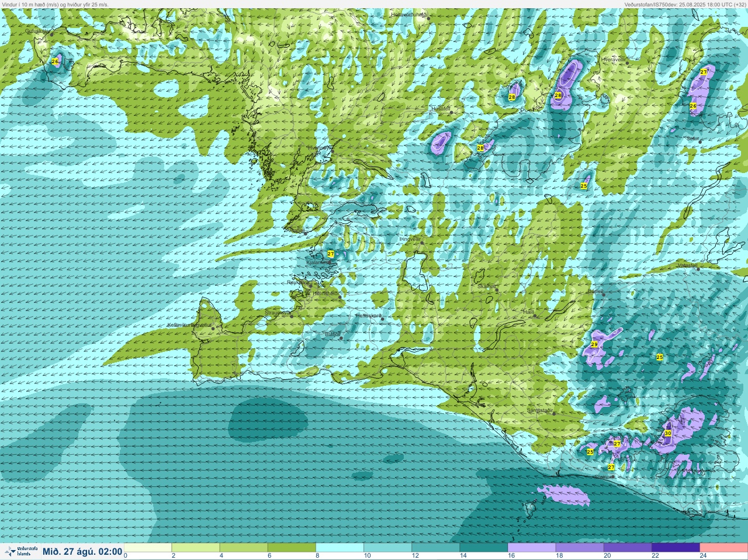Click the Steinar station label

click(x=602, y=477)
